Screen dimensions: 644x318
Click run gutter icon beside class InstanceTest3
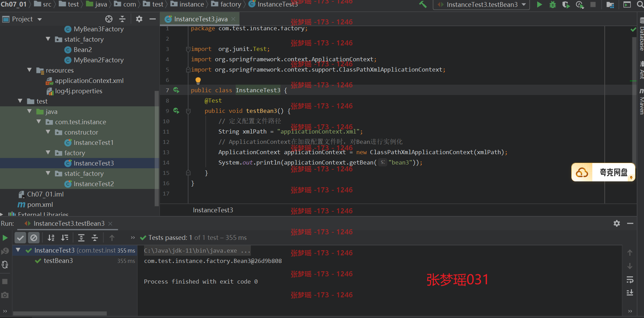176,90
